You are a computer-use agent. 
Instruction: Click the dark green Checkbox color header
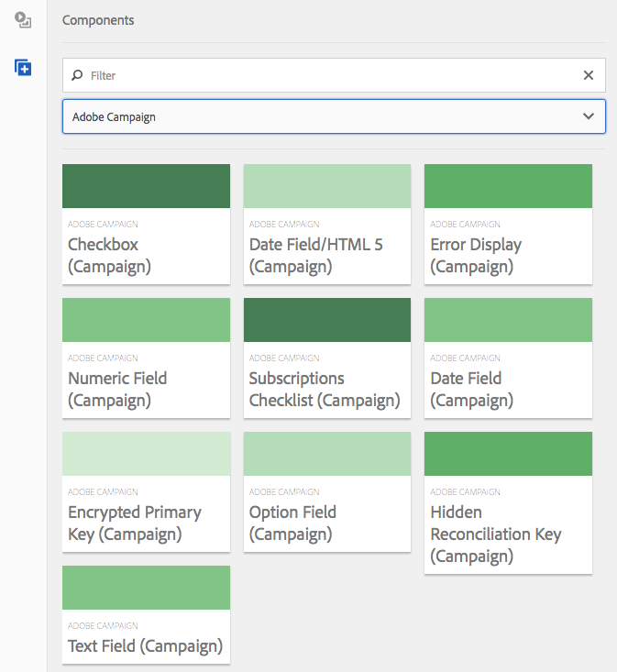click(146, 186)
